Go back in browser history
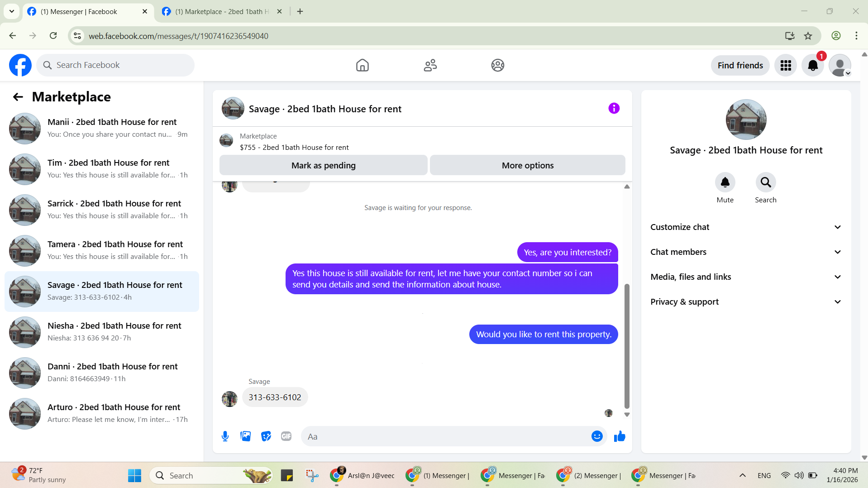Viewport: 868px width, 488px height. click(13, 36)
